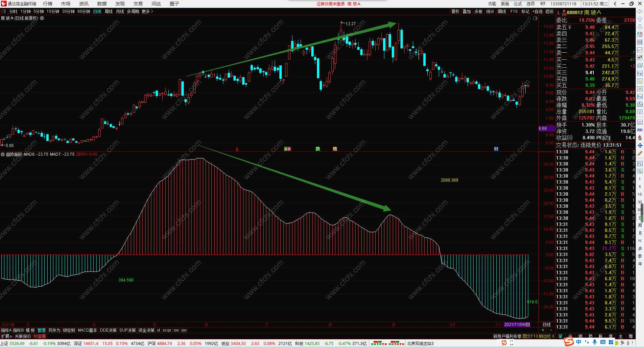Select the MACD基本 template
The width and height of the screenshot is (644, 347).
coord(87,330)
